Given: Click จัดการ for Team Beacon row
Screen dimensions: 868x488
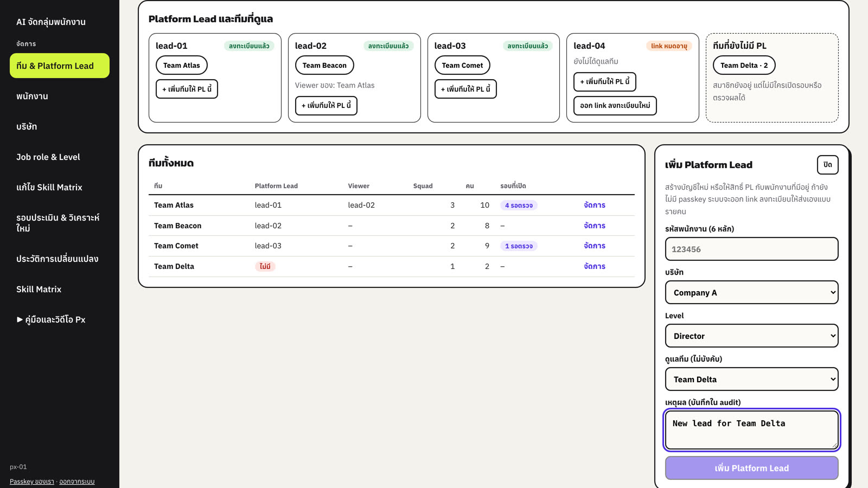Looking at the screenshot, I should coord(595,226).
